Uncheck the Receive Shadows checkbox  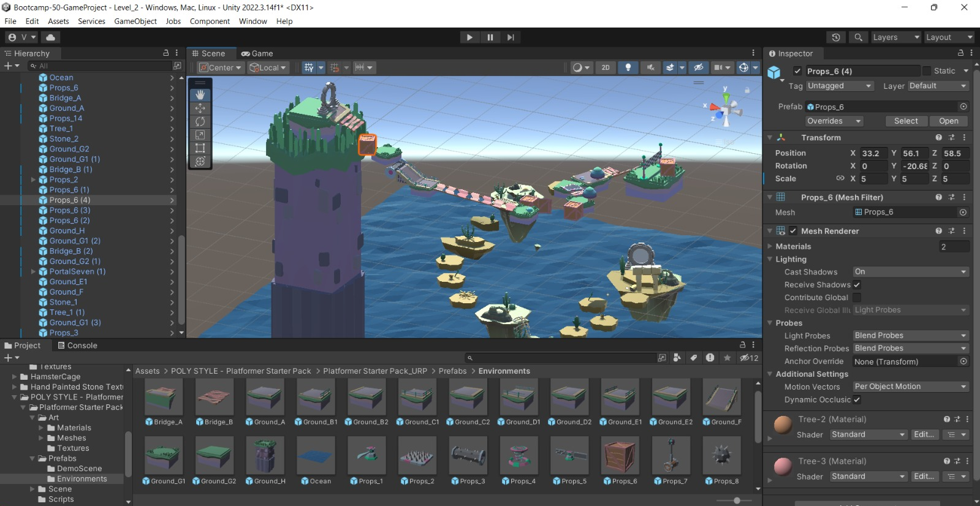pyautogui.click(x=857, y=285)
